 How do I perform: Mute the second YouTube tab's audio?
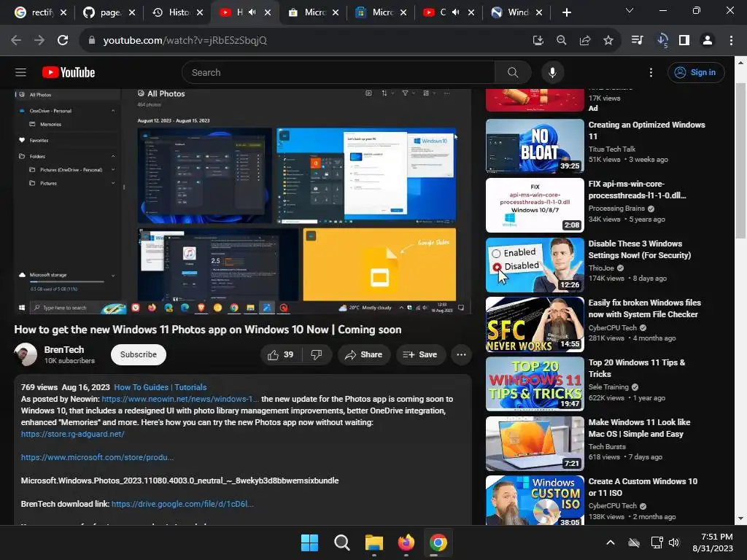456,12
